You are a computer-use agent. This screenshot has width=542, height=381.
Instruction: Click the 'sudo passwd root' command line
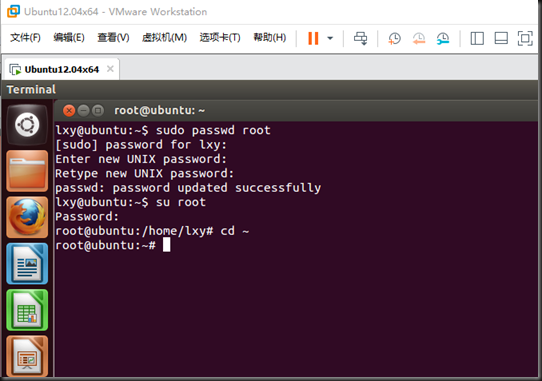[x=163, y=130]
